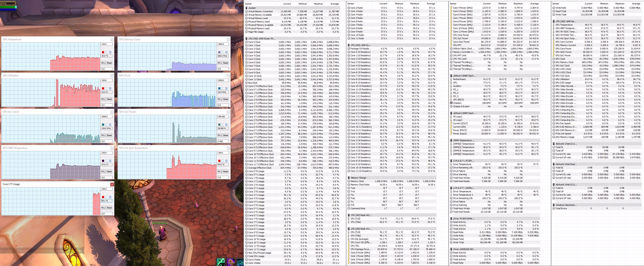Click the green spell ability icon in game

(220, 262)
